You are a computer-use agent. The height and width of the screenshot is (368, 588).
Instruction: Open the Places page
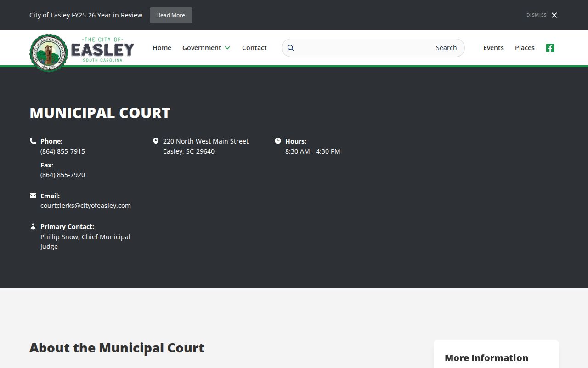pos(525,48)
